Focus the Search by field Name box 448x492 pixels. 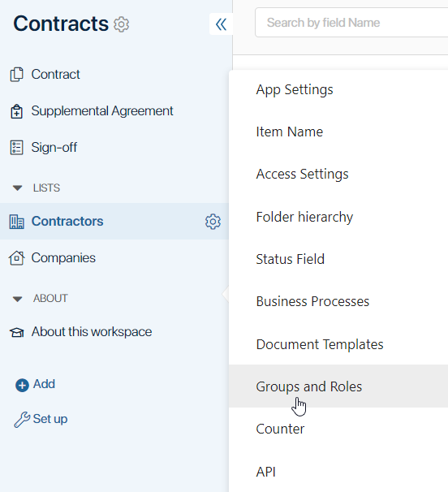[x=351, y=23]
